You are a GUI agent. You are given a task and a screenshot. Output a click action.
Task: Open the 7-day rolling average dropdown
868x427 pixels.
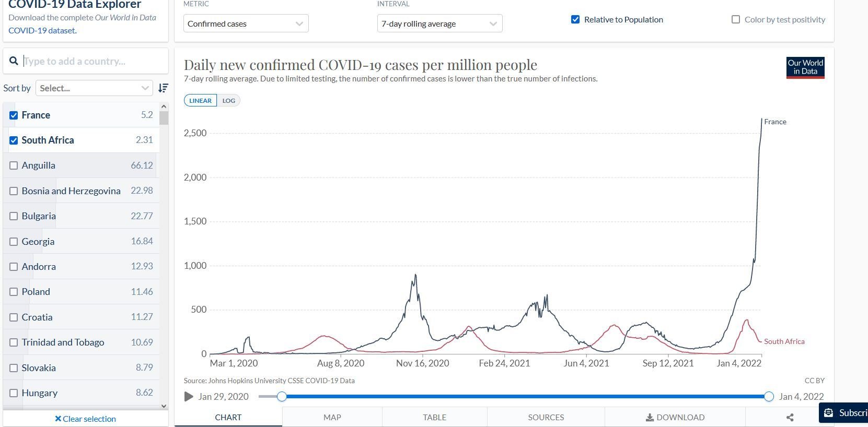pyautogui.click(x=439, y=23)
